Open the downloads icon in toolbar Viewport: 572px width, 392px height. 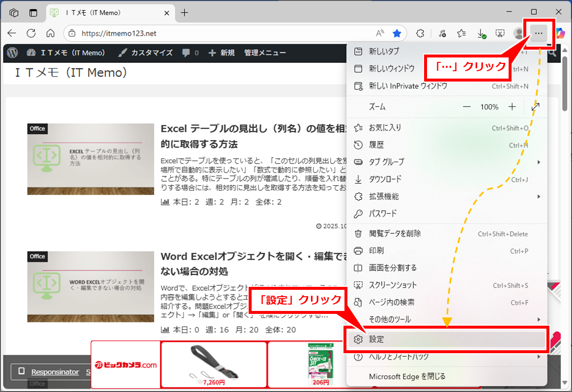coord(481,33)
